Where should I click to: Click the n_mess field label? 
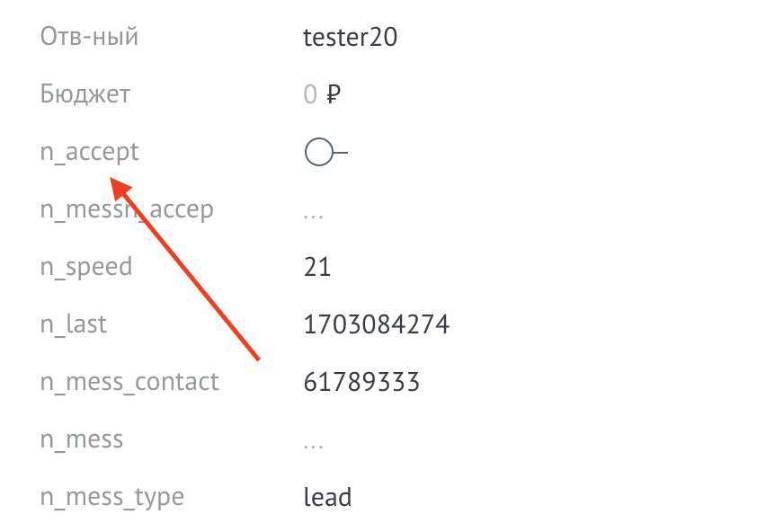[x=82, y=439]
